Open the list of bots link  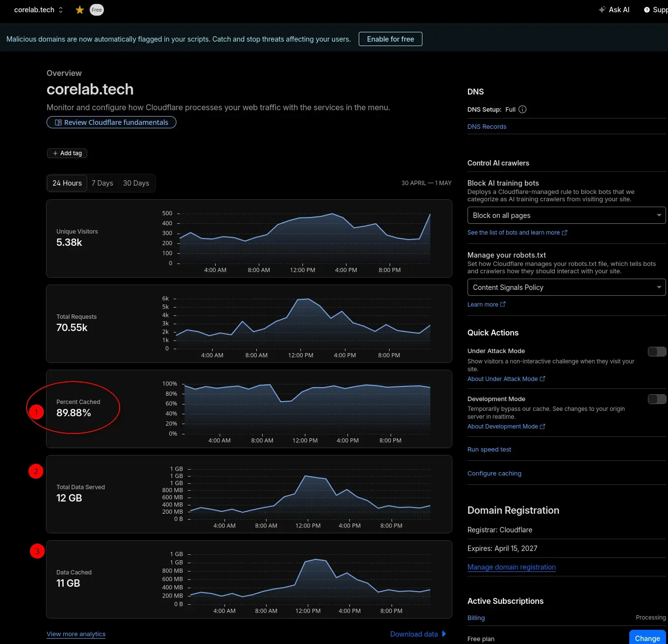coord(517,233)
